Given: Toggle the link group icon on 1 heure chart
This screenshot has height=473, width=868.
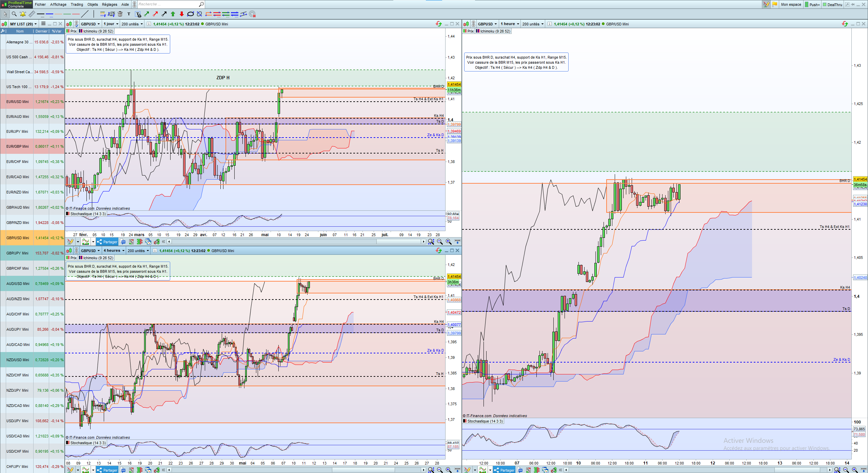Looking at the screenshot, I should click(473, 24).
